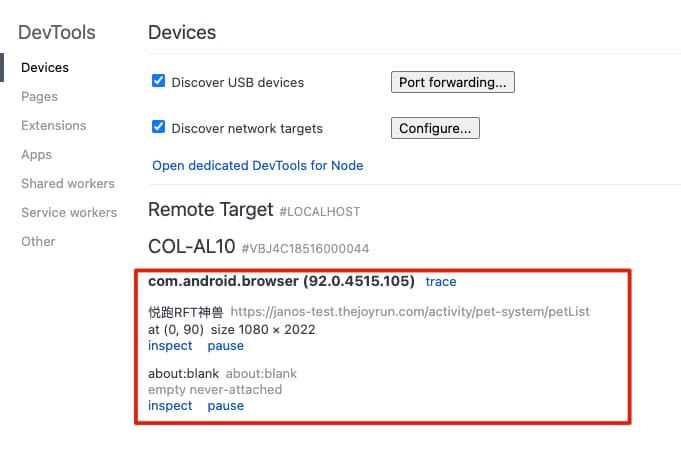Click the Configure button
This screenshot has width=681, height=470.
435,128
